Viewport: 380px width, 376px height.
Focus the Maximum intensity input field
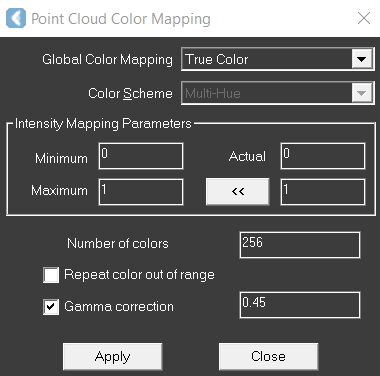coord(141,192)
